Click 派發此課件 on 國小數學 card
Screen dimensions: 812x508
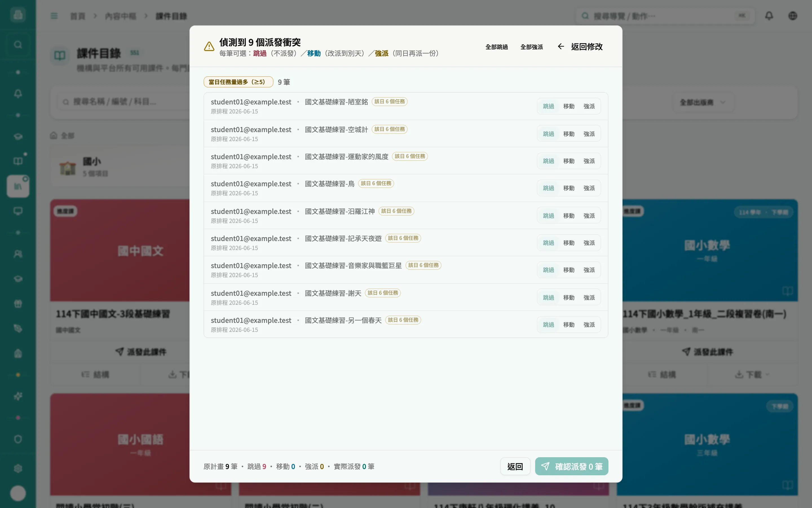pyautogui.click(x=708, y=352)
